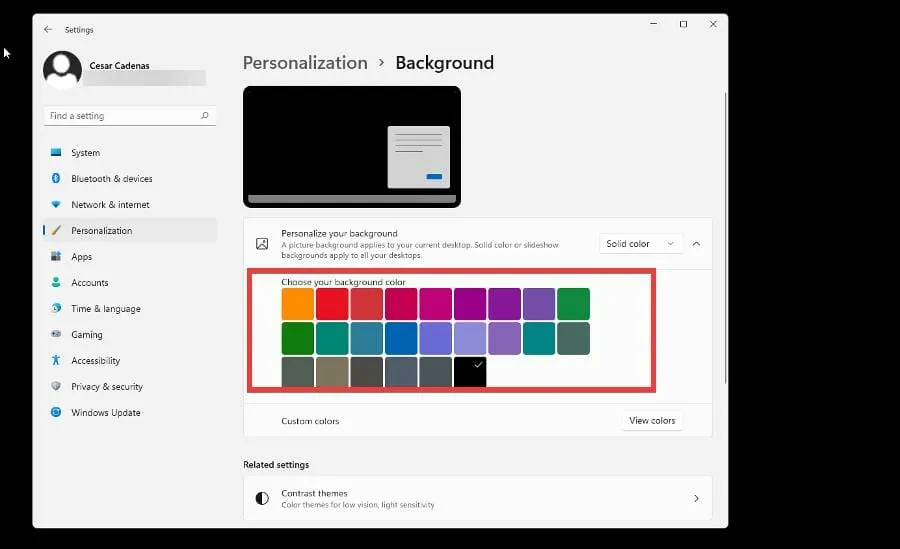
Task: Click the back arrow in title bar
Action: (x=48, y=30)
